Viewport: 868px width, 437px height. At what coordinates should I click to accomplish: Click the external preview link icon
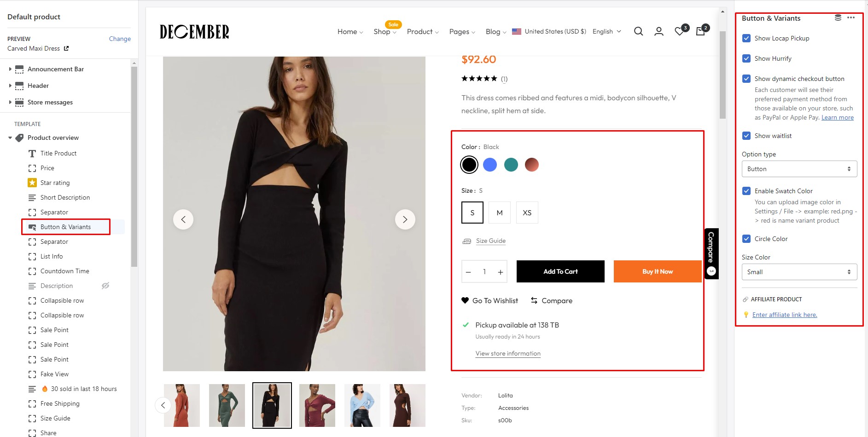pos(66,48)
